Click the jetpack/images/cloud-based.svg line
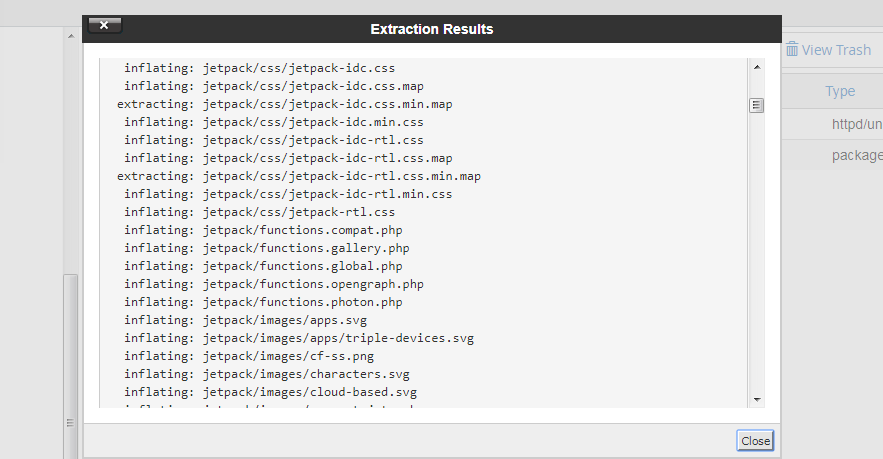 (310, 392)
